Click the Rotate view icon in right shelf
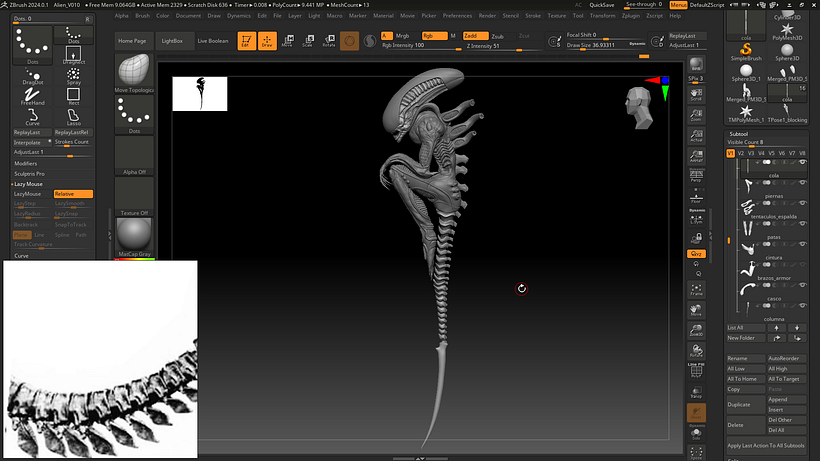 [696, 351]
